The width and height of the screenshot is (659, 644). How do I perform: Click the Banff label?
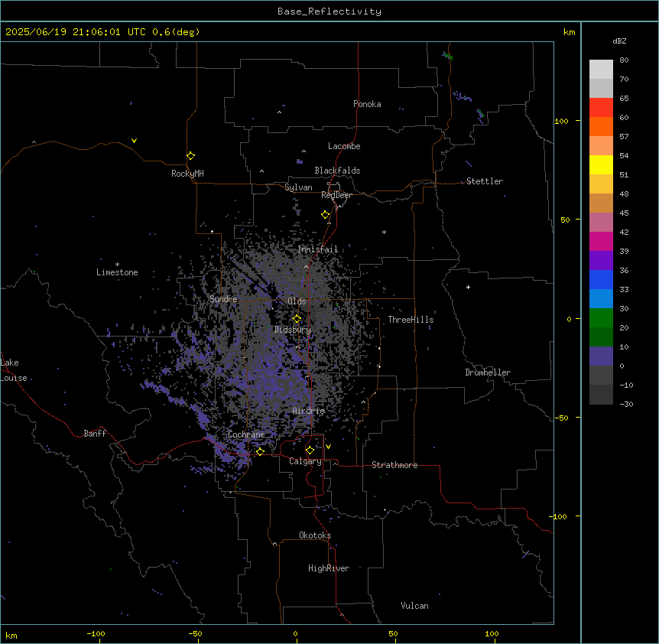click(x=95, y=434)
